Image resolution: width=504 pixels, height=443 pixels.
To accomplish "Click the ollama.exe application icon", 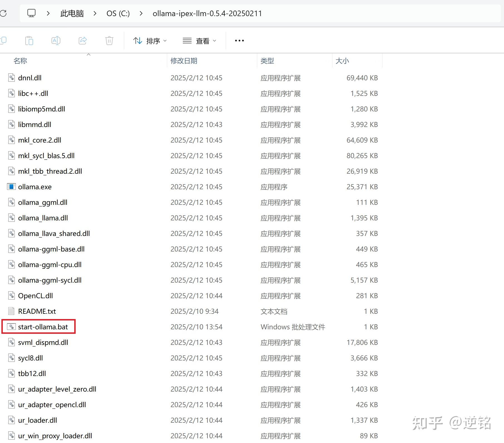I will click(x=11, y=186).
